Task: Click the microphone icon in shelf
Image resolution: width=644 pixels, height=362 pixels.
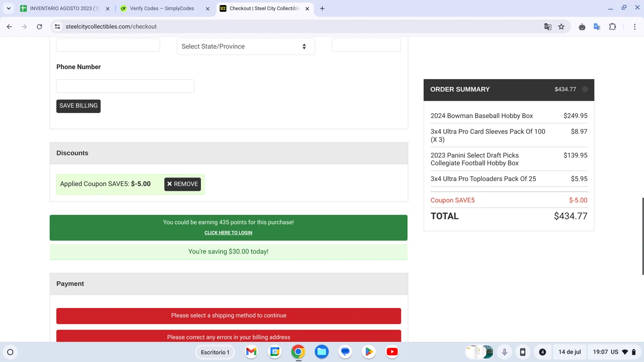Action: tap(504, 352)
